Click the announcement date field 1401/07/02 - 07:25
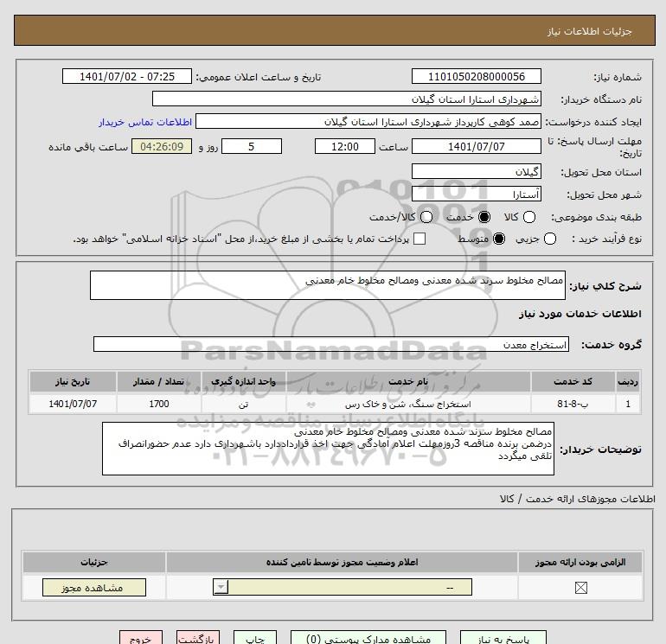Image resolution: width=666 pixels, height=644 pixels. coord(127,77)
